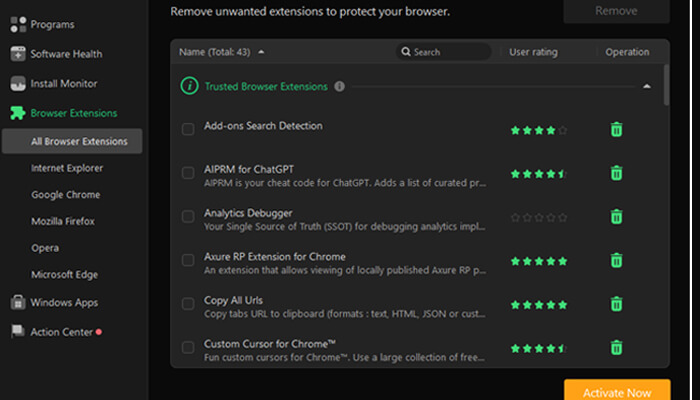Delete Add-ons Search Detection via trash icon

pyautogui.click(x=616, y=129)
